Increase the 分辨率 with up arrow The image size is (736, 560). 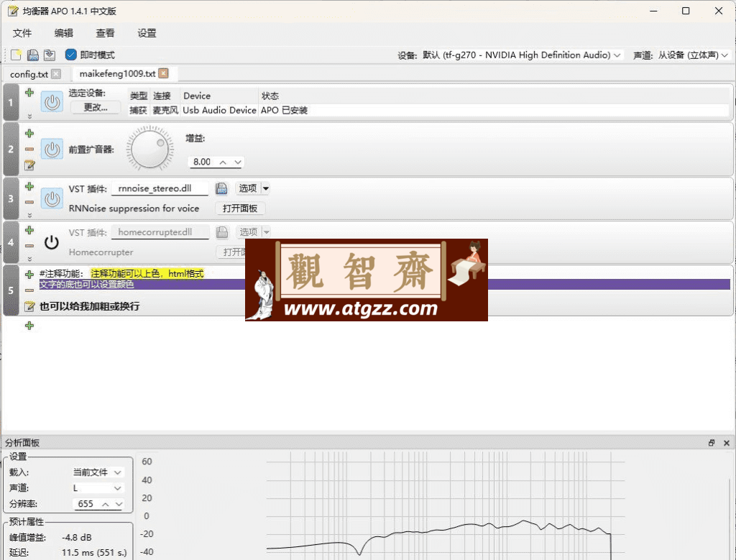click(106, 504)
